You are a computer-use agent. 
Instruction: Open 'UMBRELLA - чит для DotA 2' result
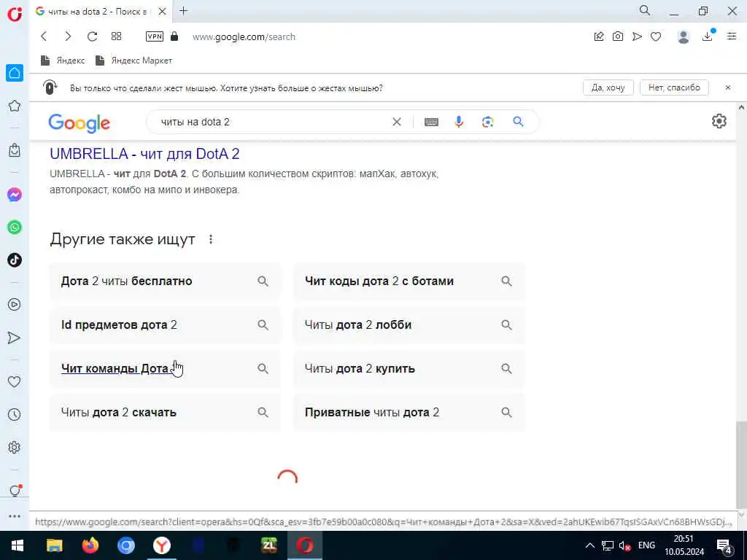[x=145, y=154]
